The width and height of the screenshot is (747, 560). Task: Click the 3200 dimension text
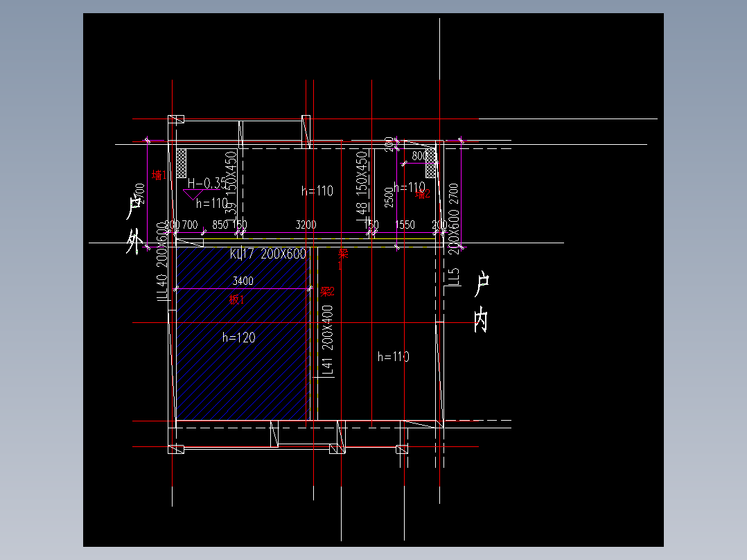point(306,225)
